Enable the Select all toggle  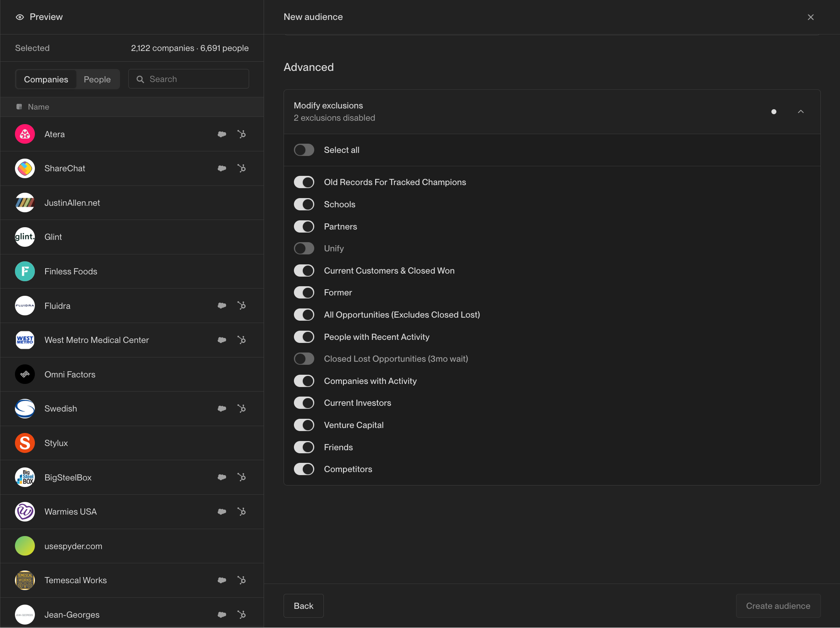click(304, 150)
